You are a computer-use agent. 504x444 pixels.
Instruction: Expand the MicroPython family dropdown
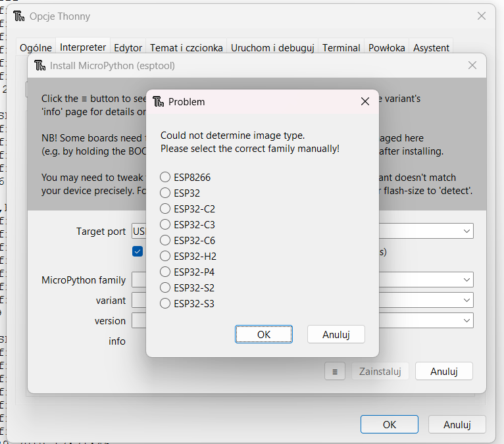tap(466, 280)
